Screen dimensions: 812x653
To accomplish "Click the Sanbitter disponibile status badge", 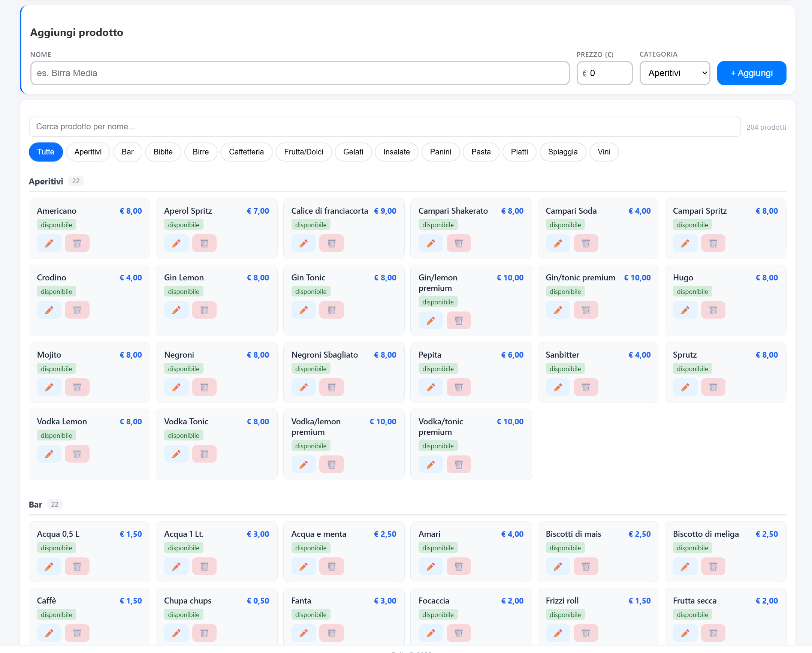I will click(565, 368).
